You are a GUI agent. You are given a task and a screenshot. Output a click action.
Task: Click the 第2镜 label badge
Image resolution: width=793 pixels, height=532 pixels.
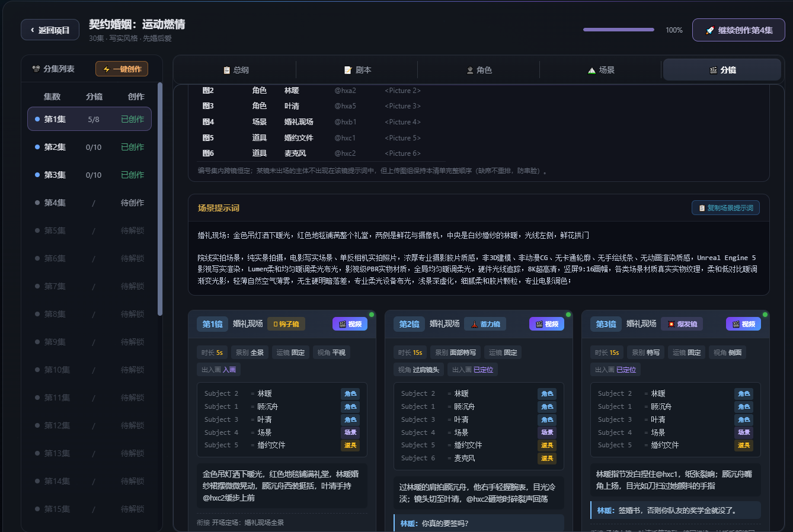(409, 324)
